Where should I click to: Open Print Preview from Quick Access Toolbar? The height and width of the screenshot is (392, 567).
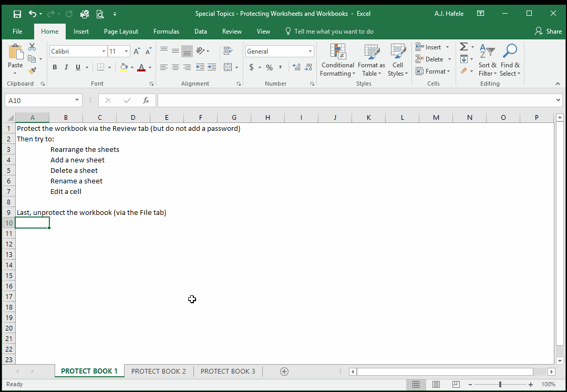point(100,14)
